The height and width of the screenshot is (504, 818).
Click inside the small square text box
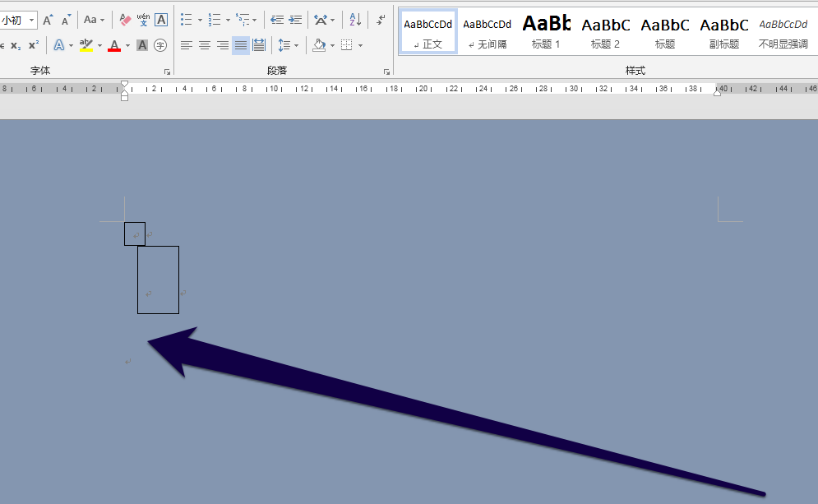click(135, 234)
